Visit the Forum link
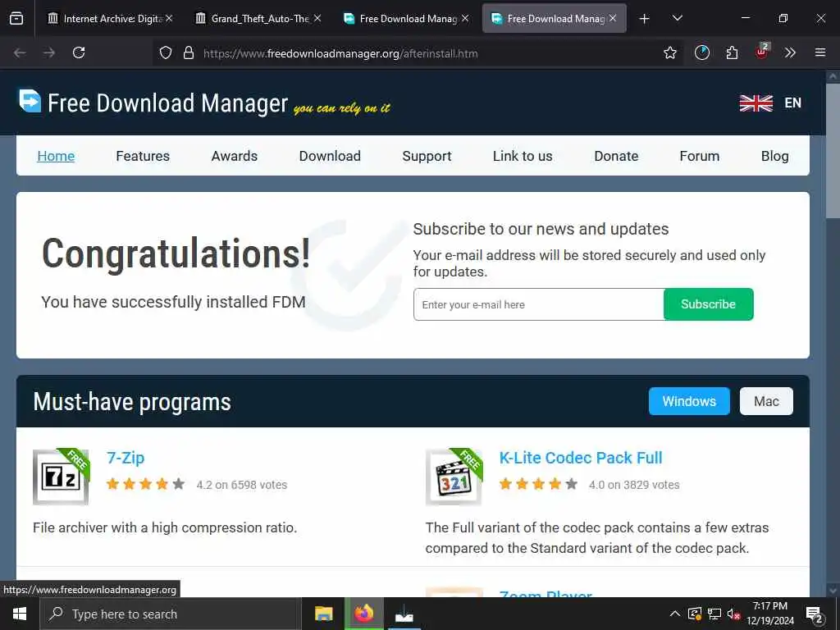This screenshot has width=840, height=630. pos(699,156)
